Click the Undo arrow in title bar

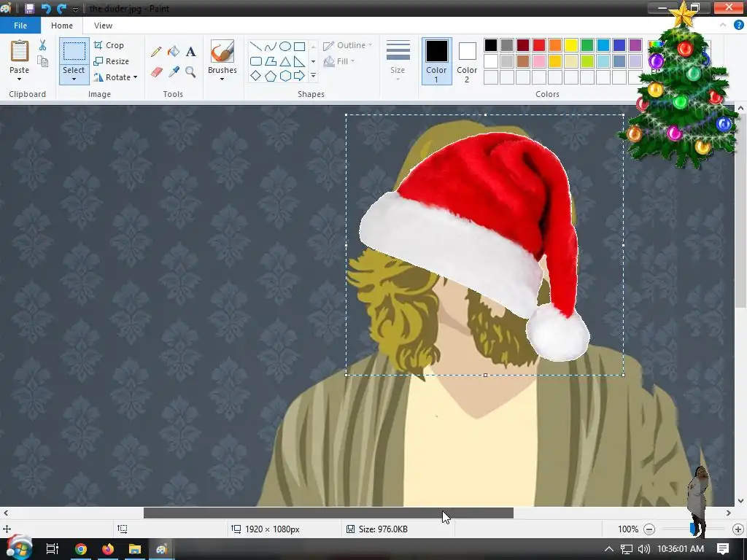point(46,9)
